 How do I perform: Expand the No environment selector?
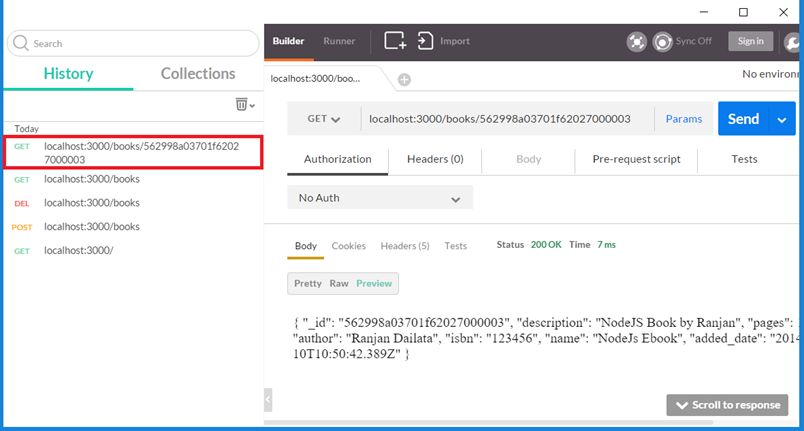(770, 74)
